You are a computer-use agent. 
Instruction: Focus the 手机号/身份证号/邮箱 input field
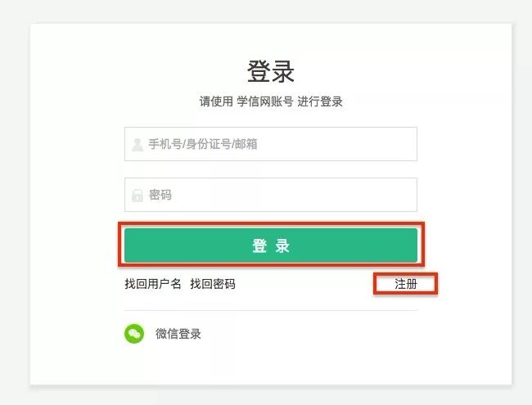(x=278, y=145)
